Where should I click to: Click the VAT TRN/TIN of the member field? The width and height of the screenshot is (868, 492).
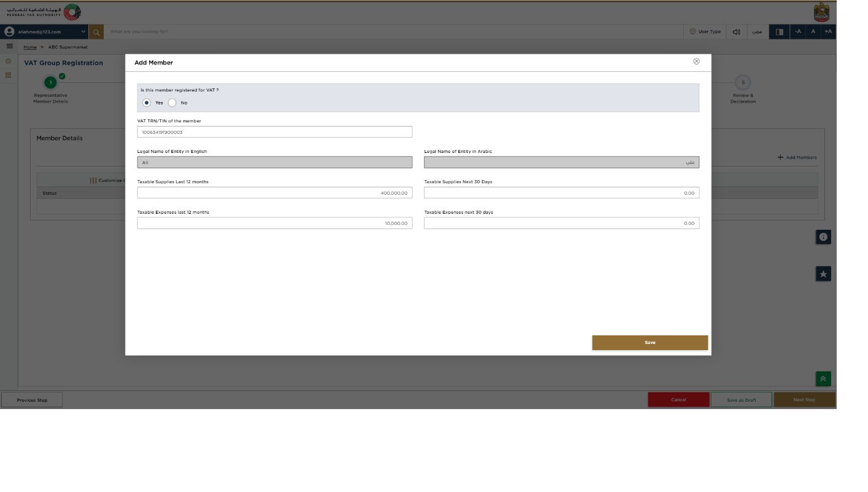coord(275,132)
